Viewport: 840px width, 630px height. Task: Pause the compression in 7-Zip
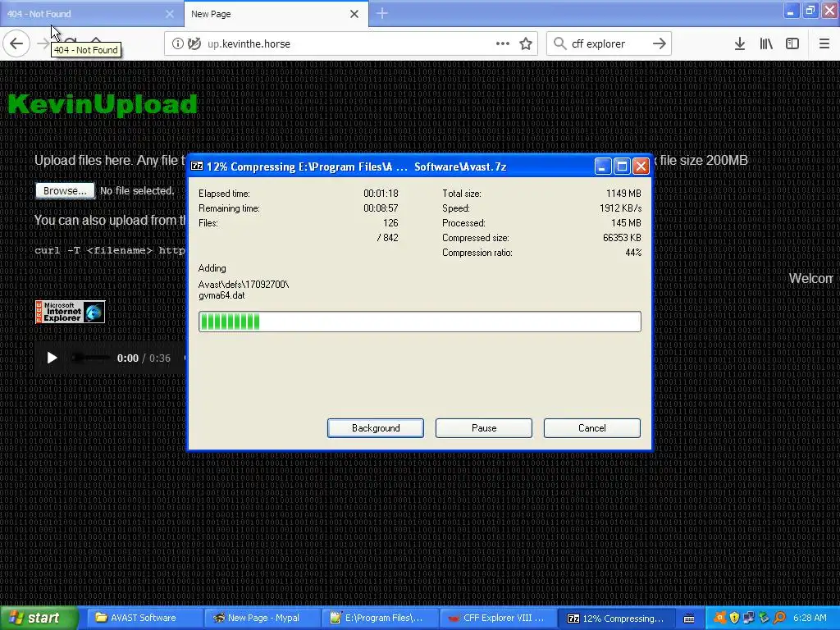(484, 428)
